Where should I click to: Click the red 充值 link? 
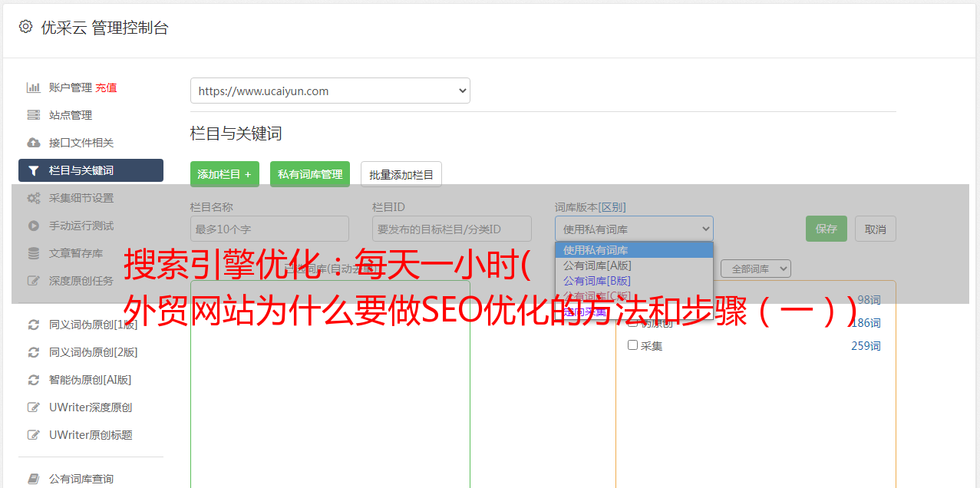(106, 87)
